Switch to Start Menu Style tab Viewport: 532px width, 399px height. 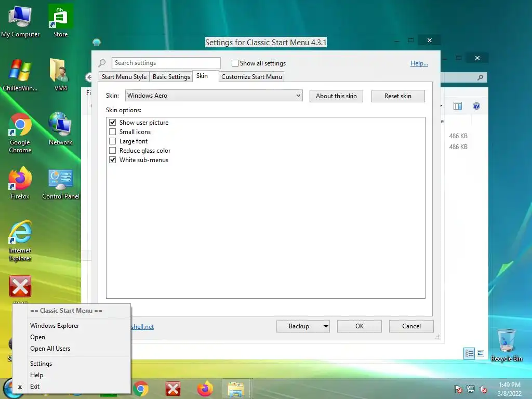[124, 77]
